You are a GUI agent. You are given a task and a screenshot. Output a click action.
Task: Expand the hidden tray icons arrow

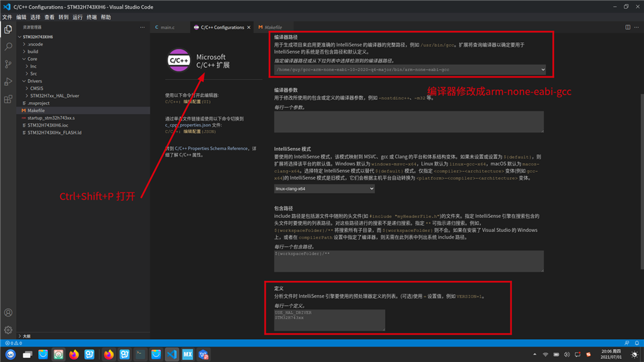[x=535, y=354]
